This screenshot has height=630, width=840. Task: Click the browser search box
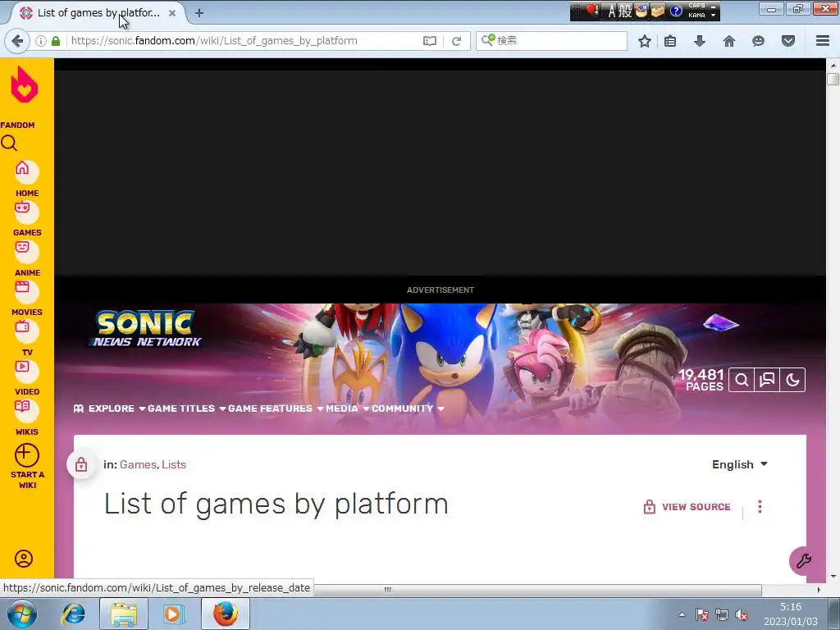point(551,41)
